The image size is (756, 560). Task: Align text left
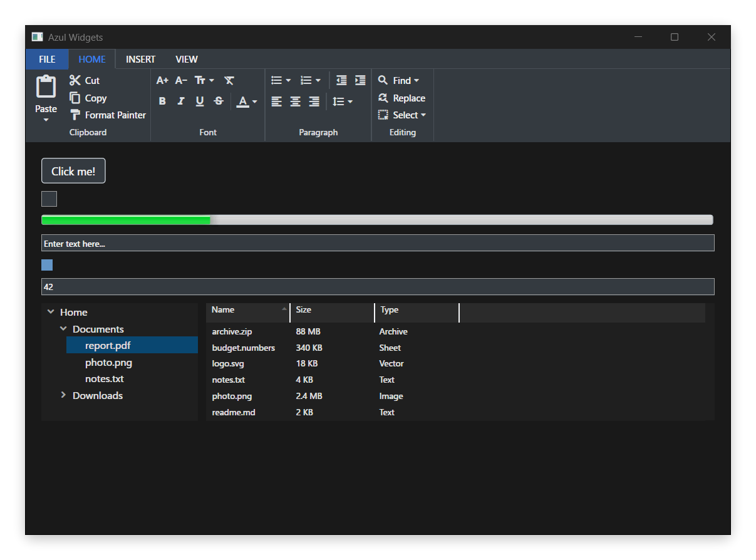[276, 101]
